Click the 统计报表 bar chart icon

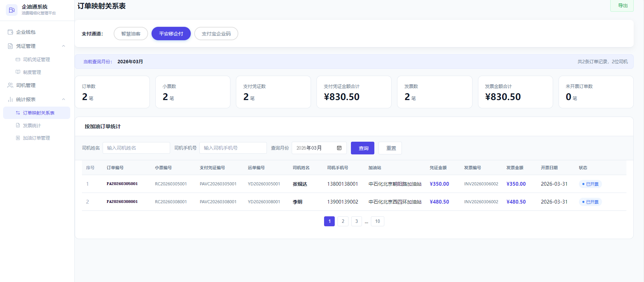point(10,99)
